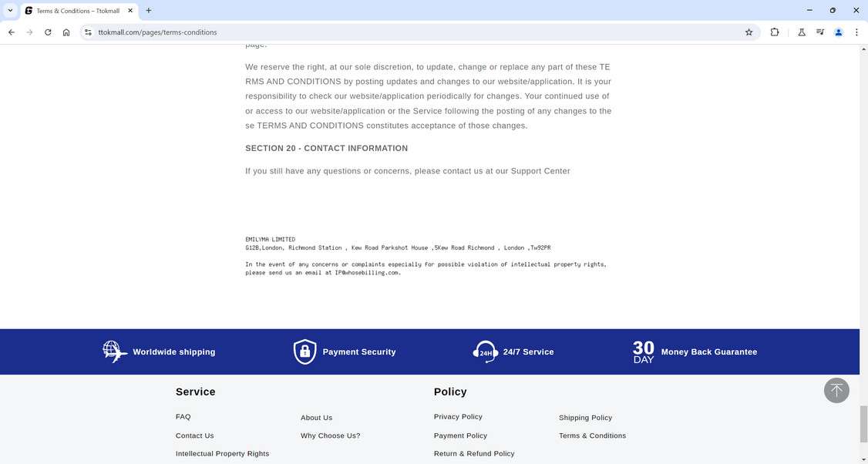Open the Payment Policy link
868x464 pixels.
(460, 435)
